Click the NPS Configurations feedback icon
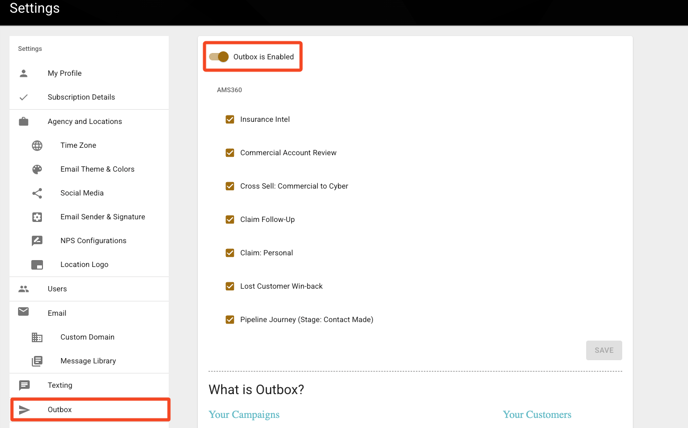This screenshot has width=688, height=428. tap(37, 241)
